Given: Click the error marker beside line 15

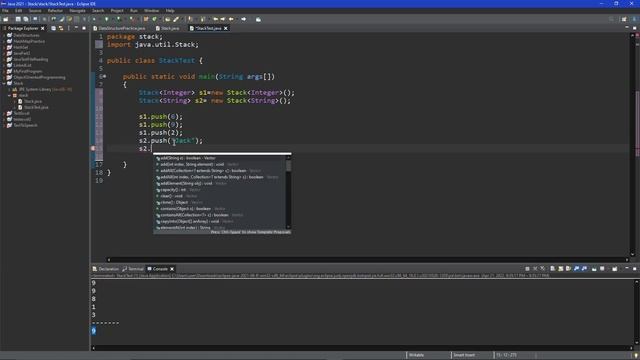Looking at the screenshot, I should click(x=93, y=149).
